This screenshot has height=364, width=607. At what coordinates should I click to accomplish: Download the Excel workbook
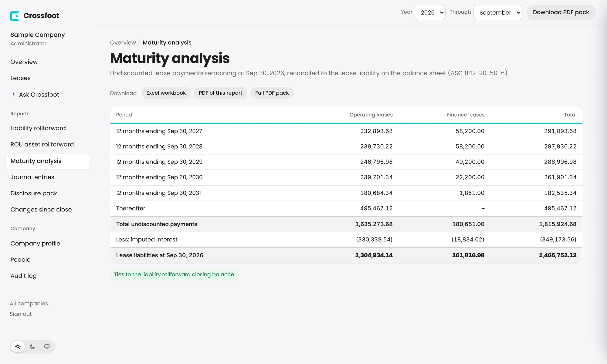point(166,93)
